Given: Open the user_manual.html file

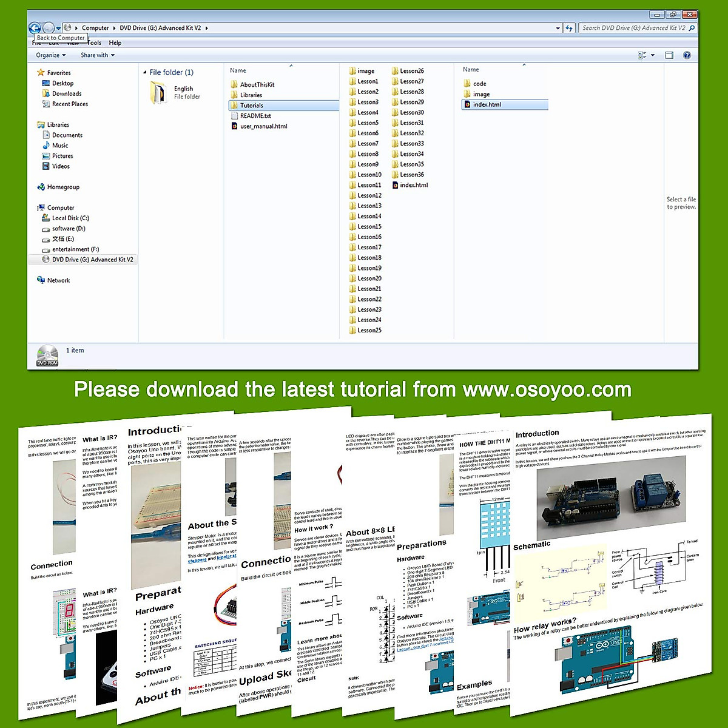Looking at the screenshot, I should pos(263,126).
